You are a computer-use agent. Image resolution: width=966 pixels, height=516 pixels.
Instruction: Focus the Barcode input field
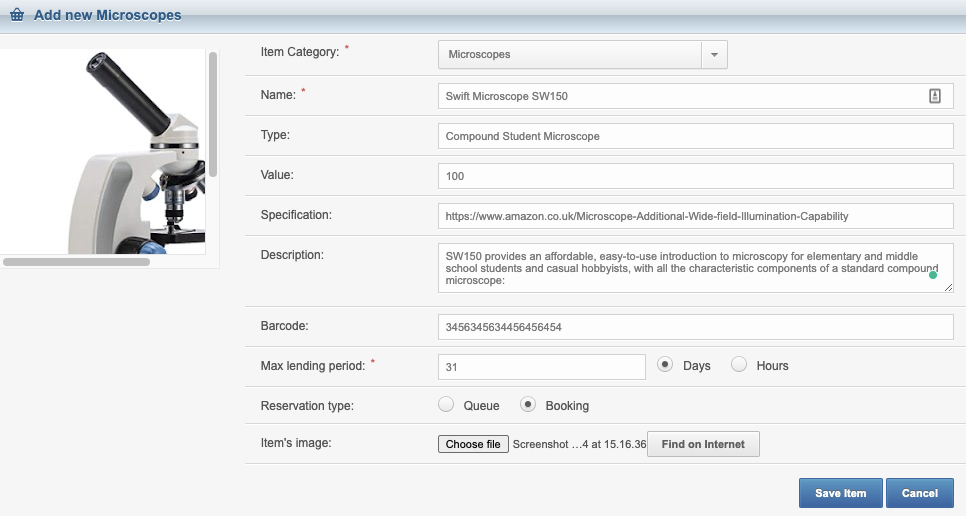pos(696,327)
